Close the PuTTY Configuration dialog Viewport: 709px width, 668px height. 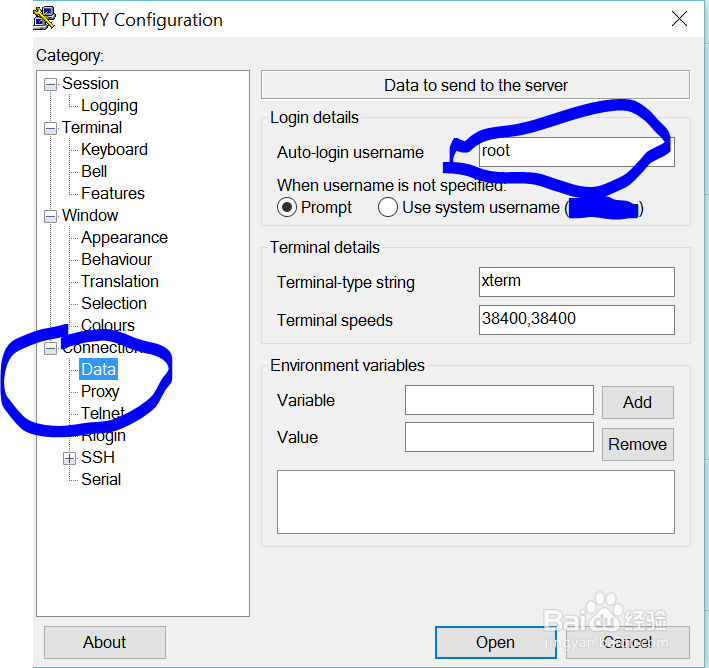click(x=679, y=19)
